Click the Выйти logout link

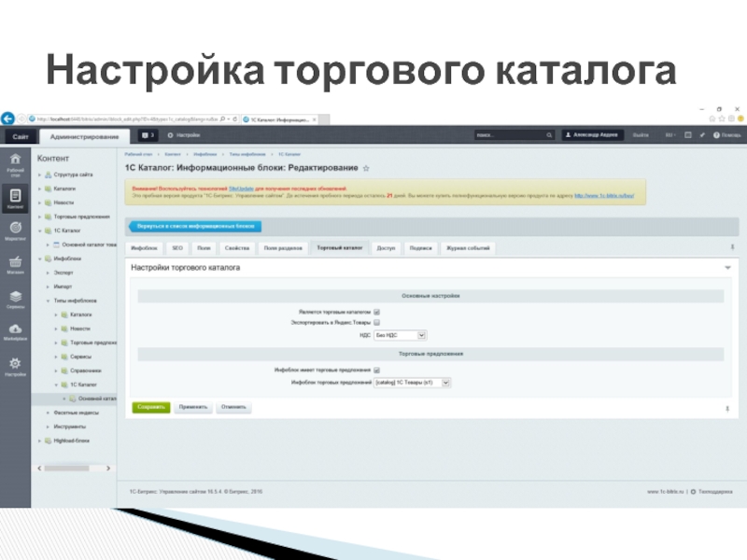(641, 135)
